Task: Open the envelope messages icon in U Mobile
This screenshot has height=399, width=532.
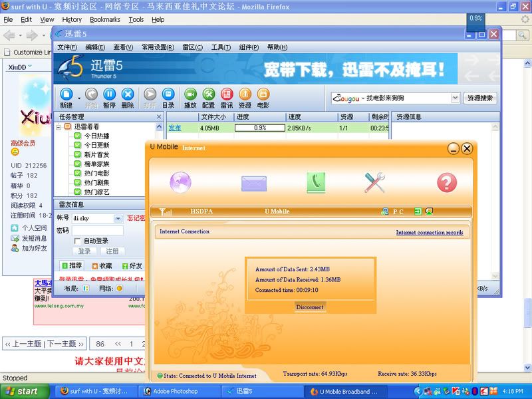Action: coord(254,184)
